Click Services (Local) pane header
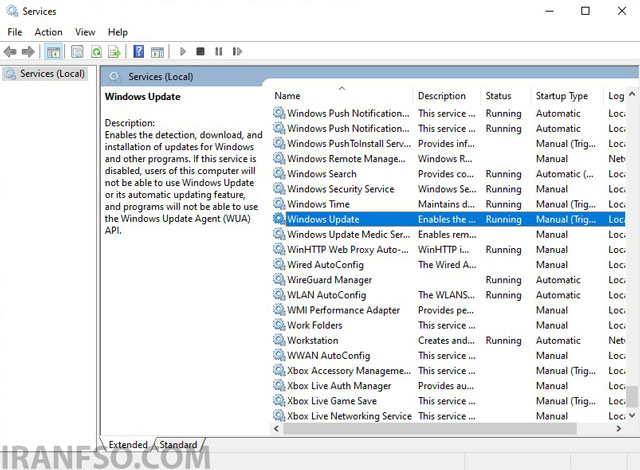This screenshot has width=640, height=470. 160,77
